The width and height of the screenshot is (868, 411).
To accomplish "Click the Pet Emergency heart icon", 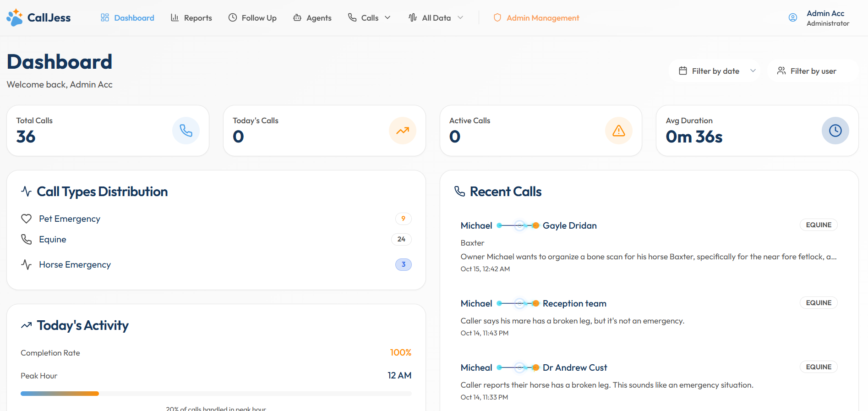I will pyautogui.click(x=27, y=219).
